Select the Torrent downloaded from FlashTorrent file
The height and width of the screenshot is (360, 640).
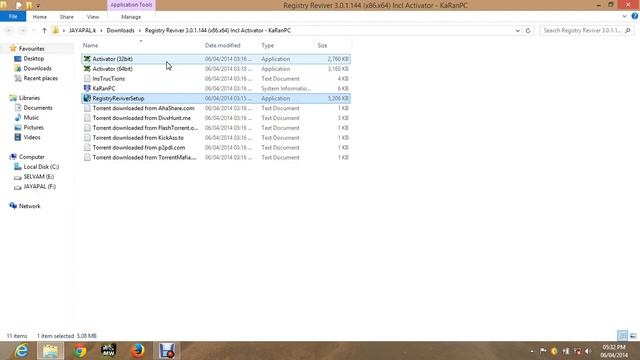pyautogui.click(x=145, y=128)
